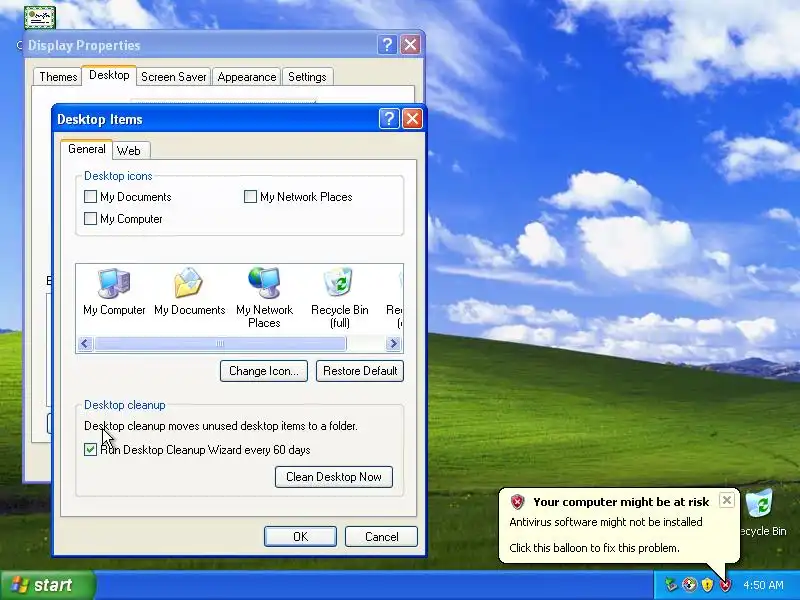The height and width of the screenshot is (600, 800).
Task: Switch to the Web tab
Action: click(129, 151)
